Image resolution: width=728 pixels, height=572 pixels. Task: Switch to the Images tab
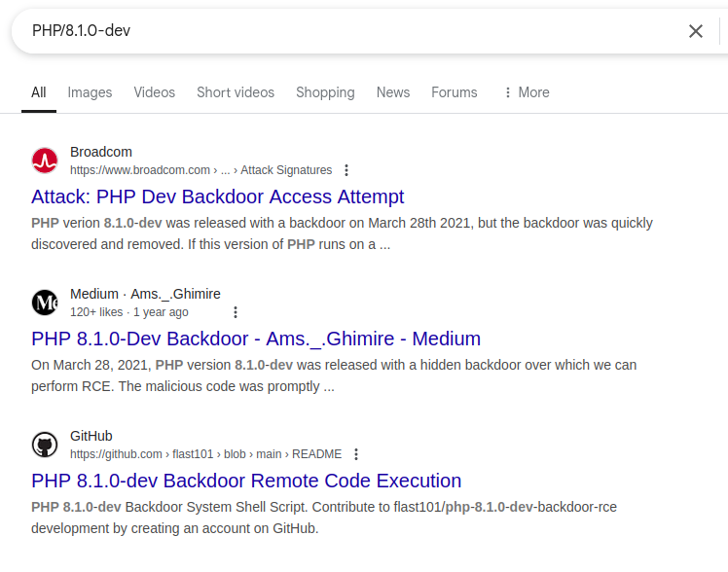pyautogui.click(x=90, y=92)
